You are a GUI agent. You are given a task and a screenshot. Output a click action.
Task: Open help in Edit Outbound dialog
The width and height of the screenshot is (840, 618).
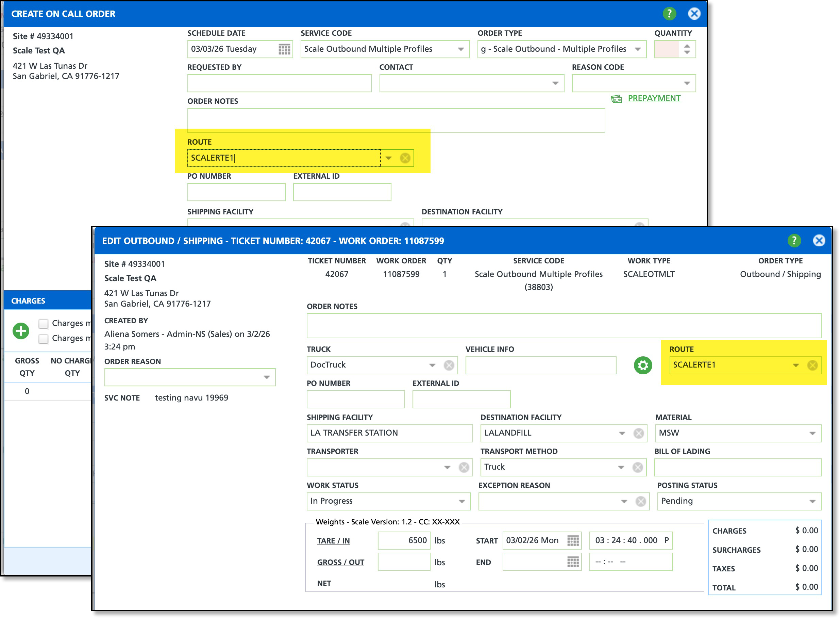794,241
